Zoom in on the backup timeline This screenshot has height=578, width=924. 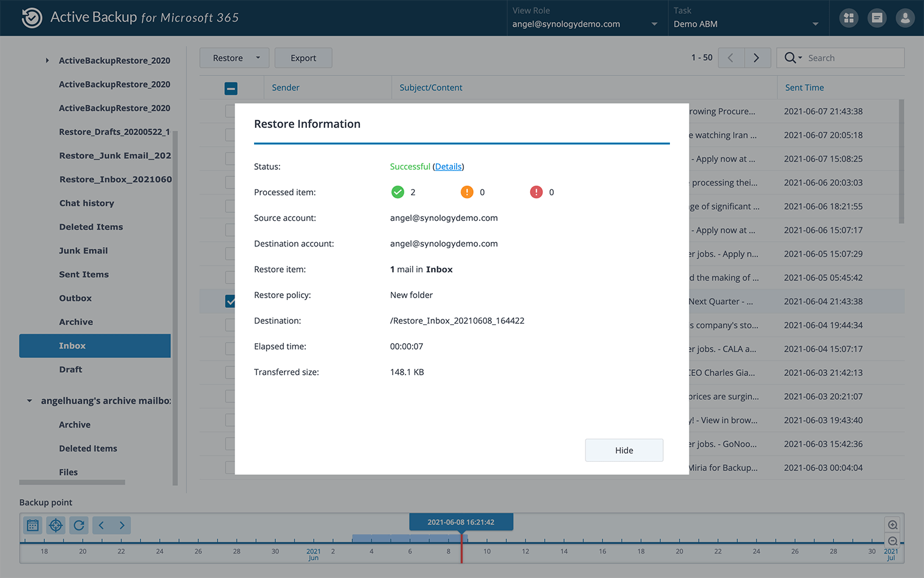click(x=892, y=524)
